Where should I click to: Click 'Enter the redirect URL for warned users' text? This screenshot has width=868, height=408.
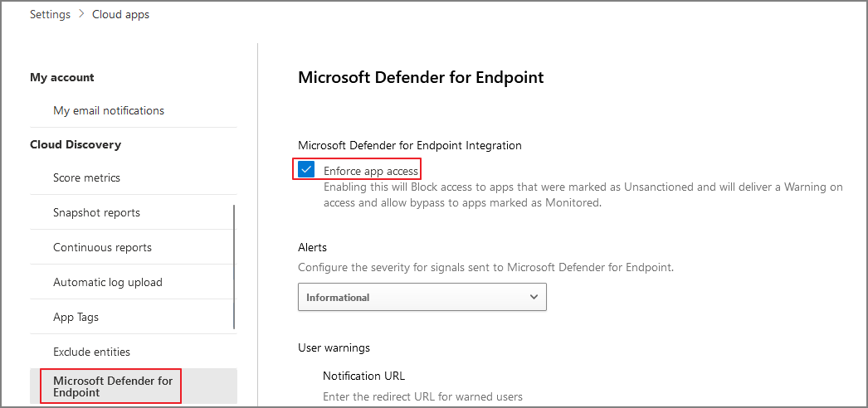(422, 396)
